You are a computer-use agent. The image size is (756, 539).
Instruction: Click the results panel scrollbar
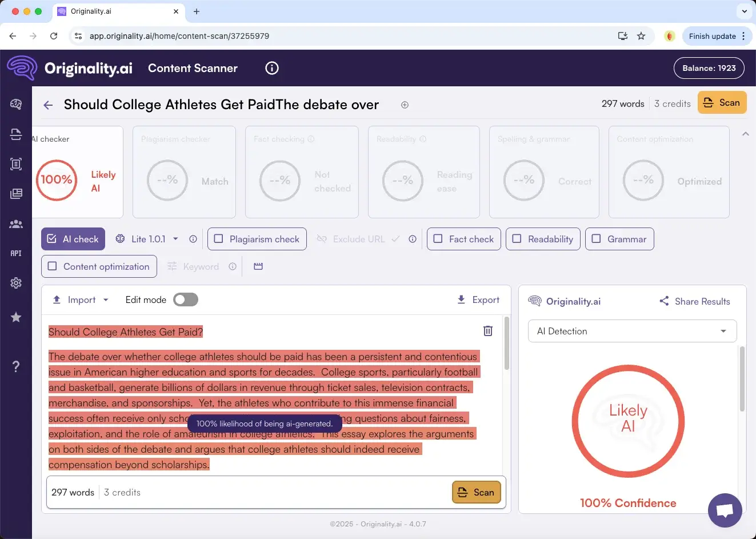pos(742,378)
